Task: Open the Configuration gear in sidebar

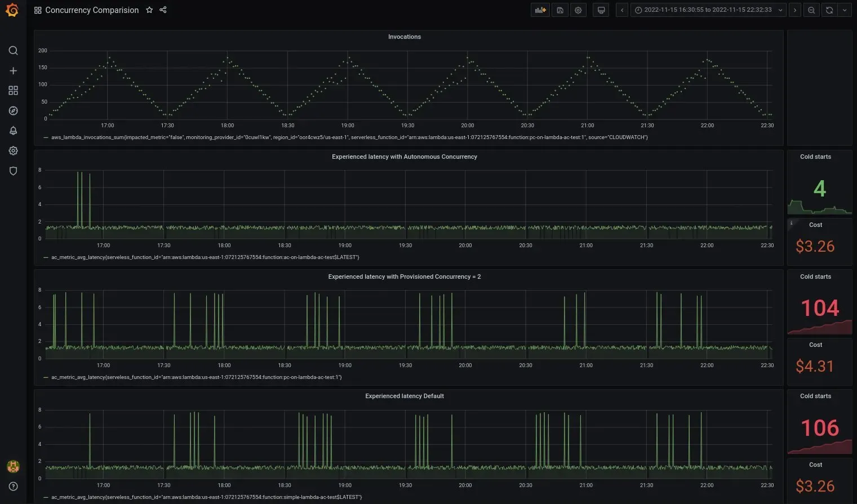Action: (x=13, y=151)
